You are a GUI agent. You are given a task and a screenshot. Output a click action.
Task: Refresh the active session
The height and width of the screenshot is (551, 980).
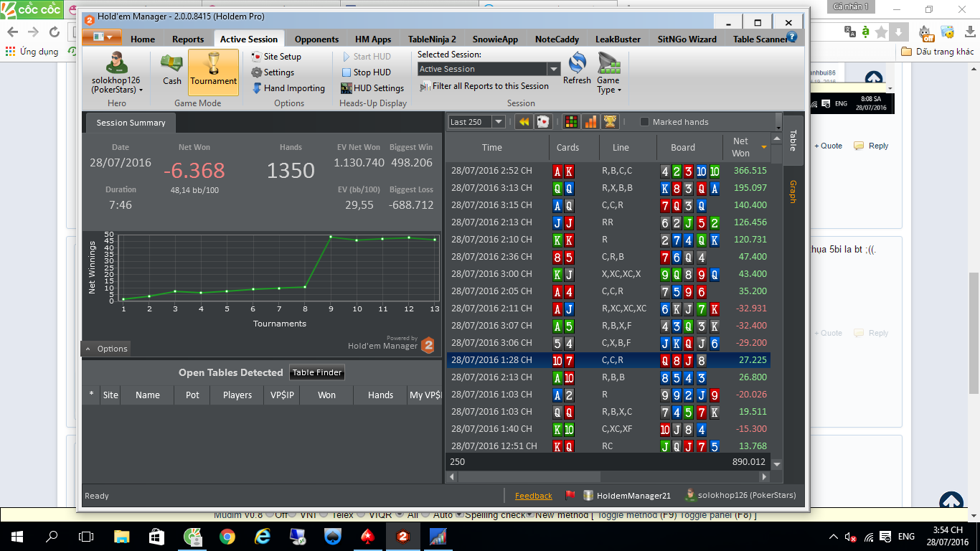click(x=577, y=70)
